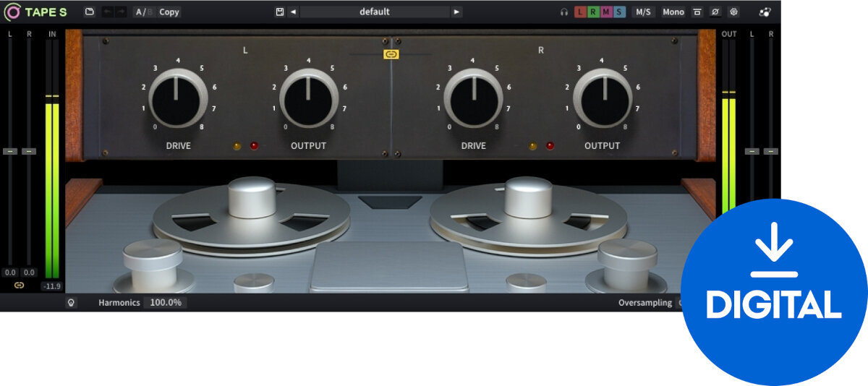Click the left channel OUTPUT knob
The height and width of the screenshot is (386, 868).
[x=309, y=98]
